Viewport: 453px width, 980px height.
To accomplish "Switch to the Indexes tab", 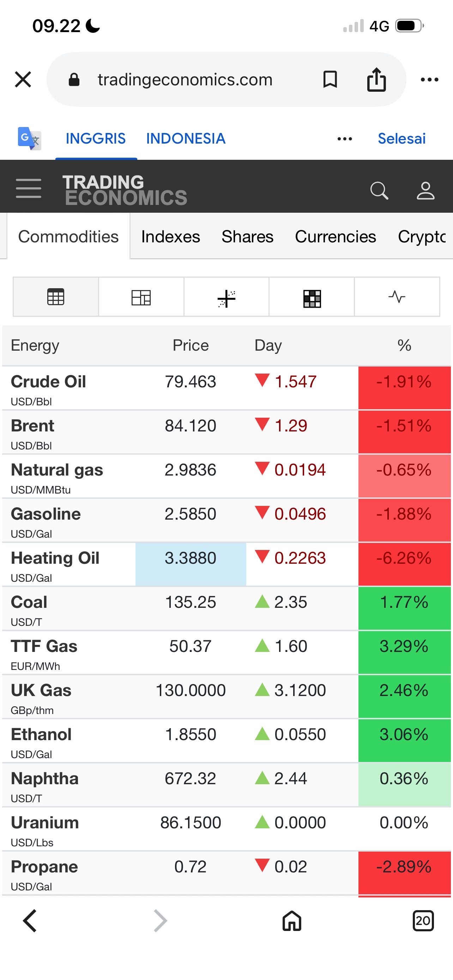I will click(x=170, y=237).
